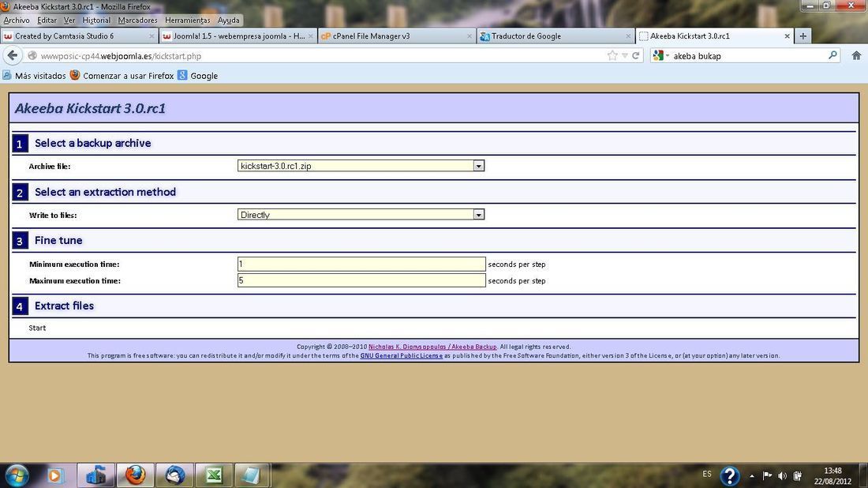Open the Historial menu

(x=96, y=21)
